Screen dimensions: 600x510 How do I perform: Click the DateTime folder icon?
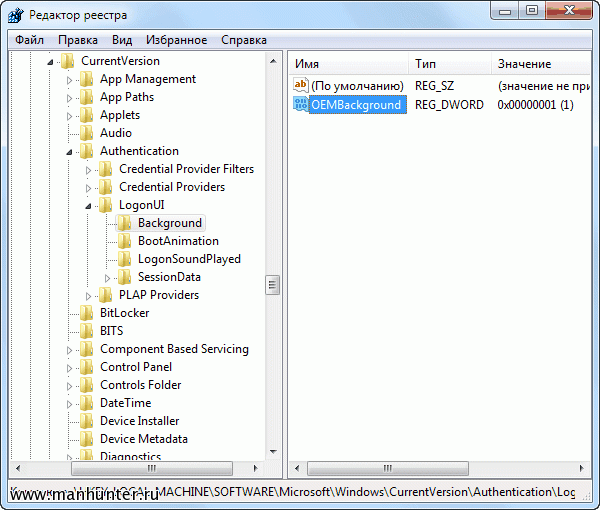coord(87,403)
